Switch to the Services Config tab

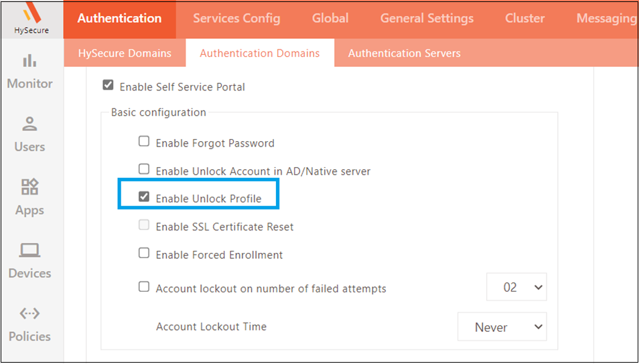click(x=236, y=18)
